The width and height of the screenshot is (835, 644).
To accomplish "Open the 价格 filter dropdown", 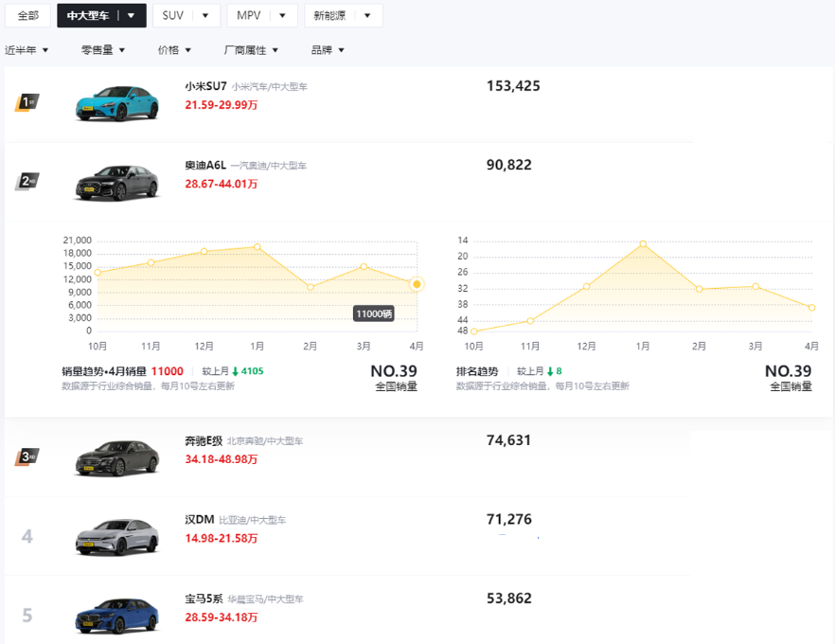I will pyautogui.click(x=174, y=50).
